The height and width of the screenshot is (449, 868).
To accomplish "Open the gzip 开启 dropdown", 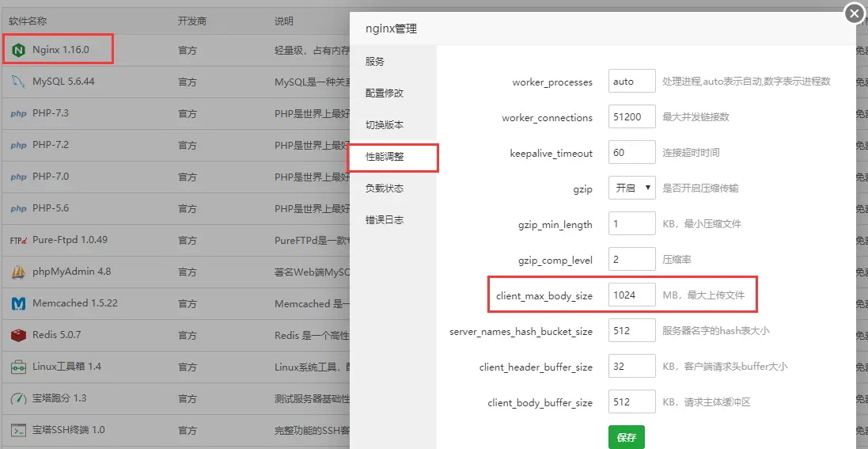I will [631, 188].
